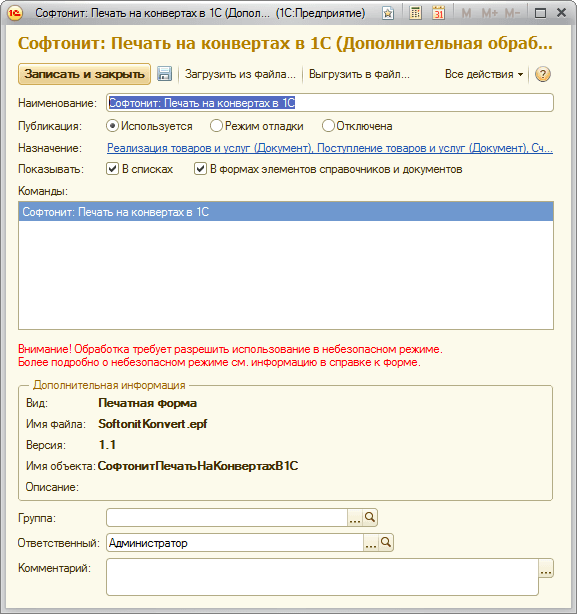
Task: Maximize the window
Action: coord(540,13)
